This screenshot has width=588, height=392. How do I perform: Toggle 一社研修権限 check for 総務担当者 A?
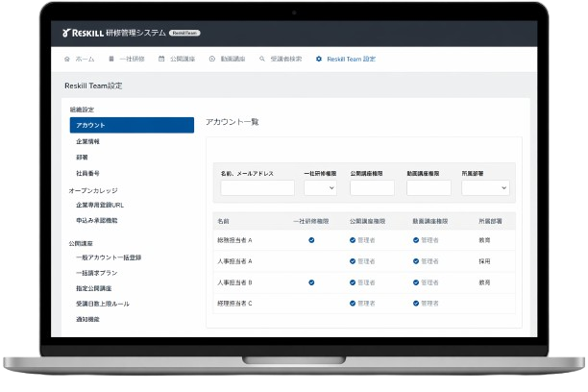[311, 239]
